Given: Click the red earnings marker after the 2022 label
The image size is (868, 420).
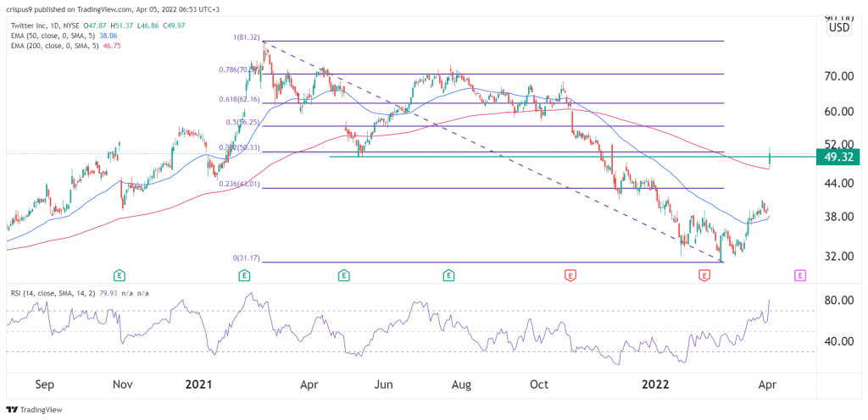Looking at the screenshot, I should [x=704, y=274].
